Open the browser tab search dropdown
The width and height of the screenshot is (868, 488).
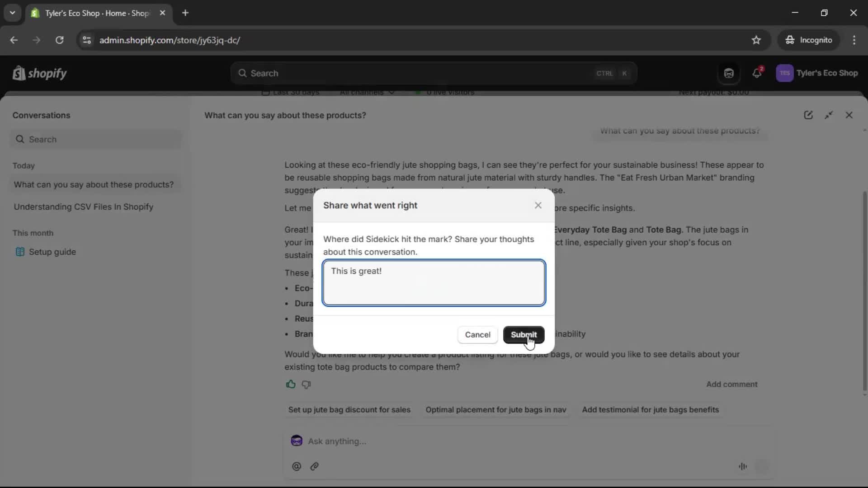[13, 13]
